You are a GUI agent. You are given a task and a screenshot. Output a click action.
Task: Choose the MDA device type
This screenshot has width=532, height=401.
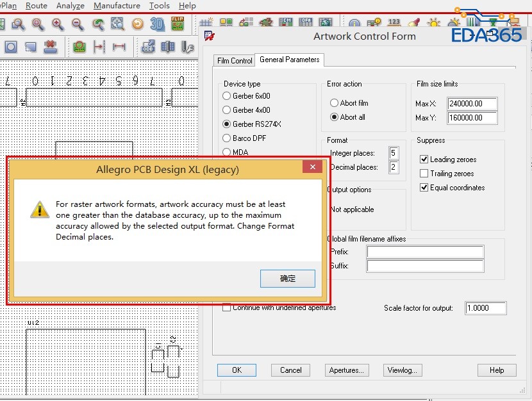coord(235,152)
